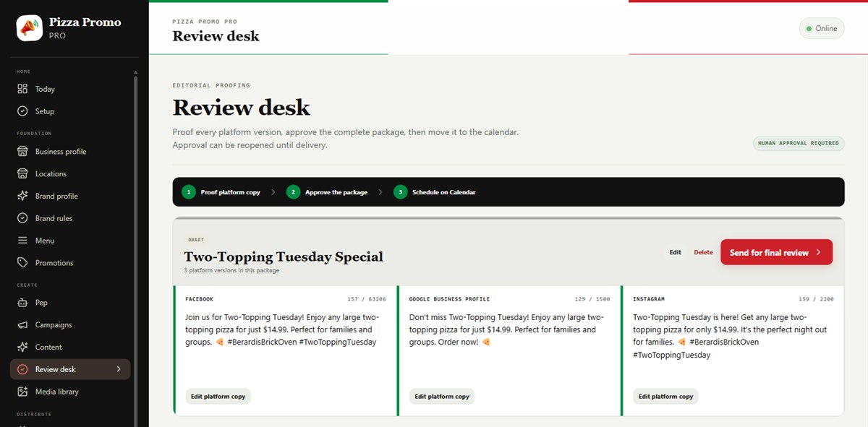Click the Online status pill
This screenshot has height=427, width=868.
pyautogui.click(x=822, y=28)
